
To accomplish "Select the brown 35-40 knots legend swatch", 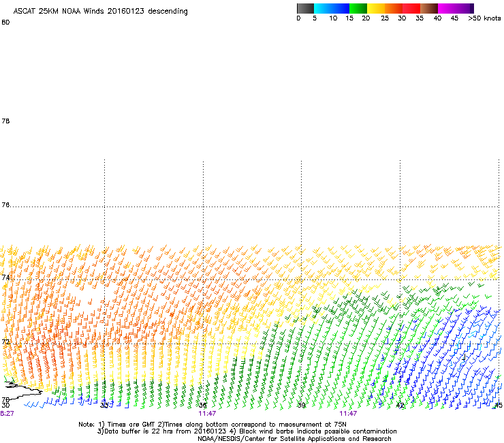I will point(429,8).
